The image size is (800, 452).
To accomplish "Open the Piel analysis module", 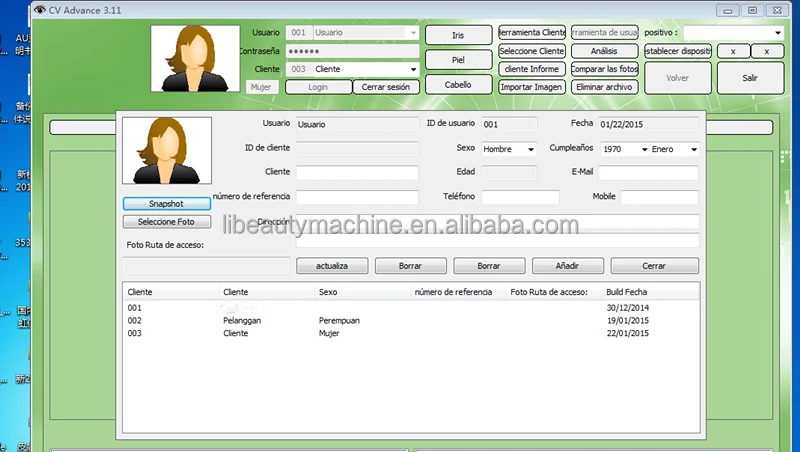I will coord(458,60).
